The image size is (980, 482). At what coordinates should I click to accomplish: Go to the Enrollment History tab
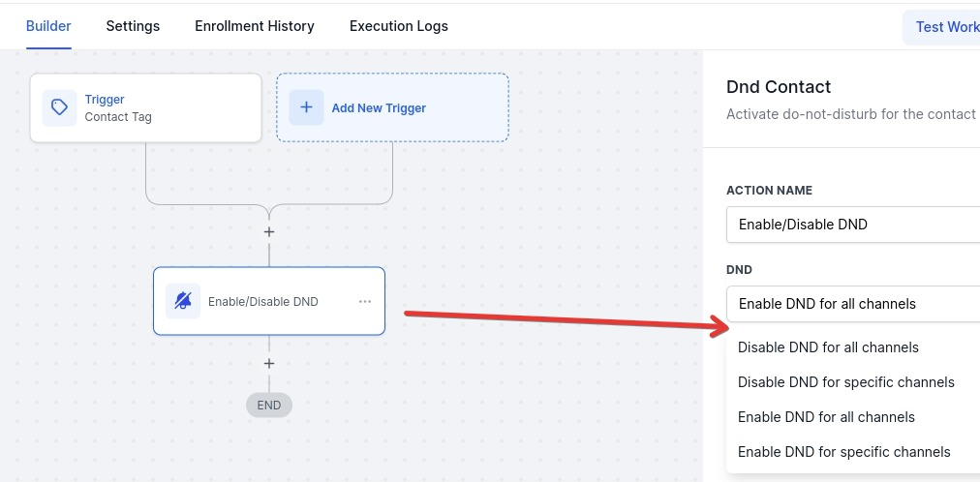[x=255, y=26]
